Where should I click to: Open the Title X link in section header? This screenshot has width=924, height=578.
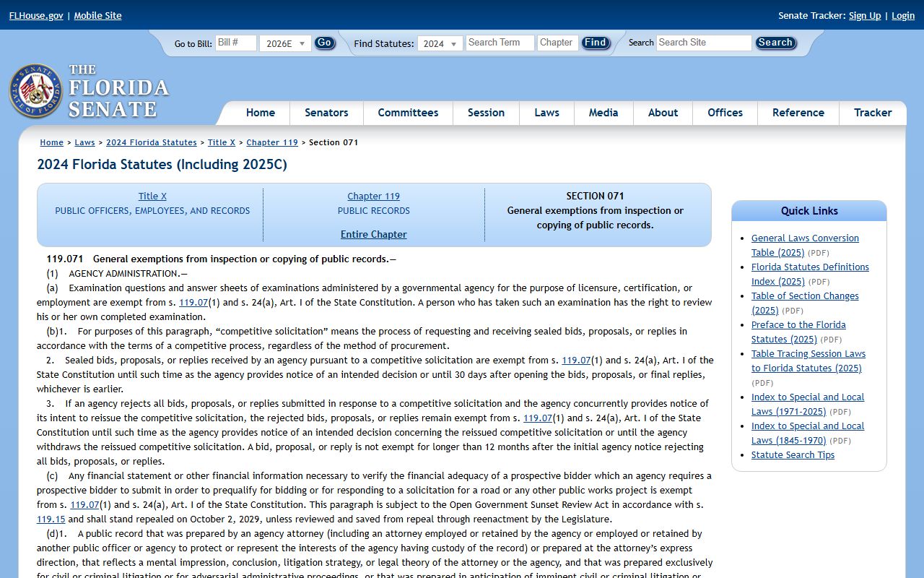tap(152, 196)
